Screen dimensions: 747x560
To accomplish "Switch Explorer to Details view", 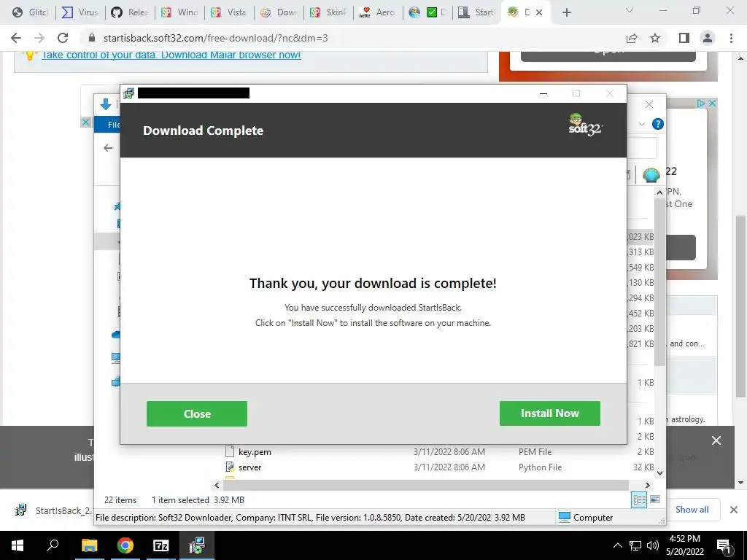I will tap(639, 500).
